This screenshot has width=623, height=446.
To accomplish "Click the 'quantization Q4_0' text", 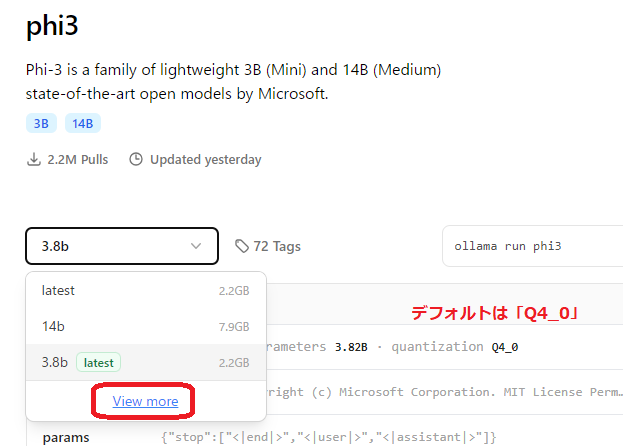I will tap(455, 347).
